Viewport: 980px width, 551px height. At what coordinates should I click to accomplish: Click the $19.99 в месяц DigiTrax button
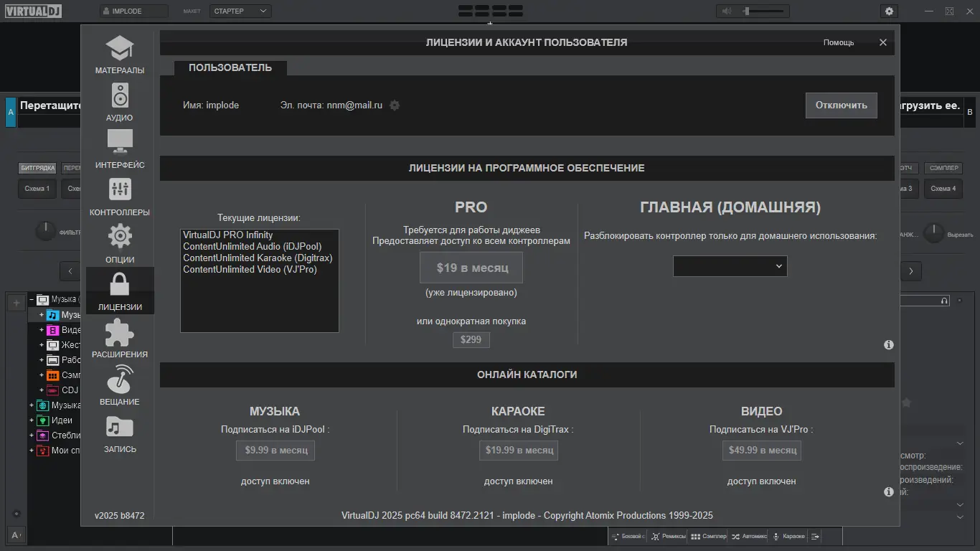519,450
